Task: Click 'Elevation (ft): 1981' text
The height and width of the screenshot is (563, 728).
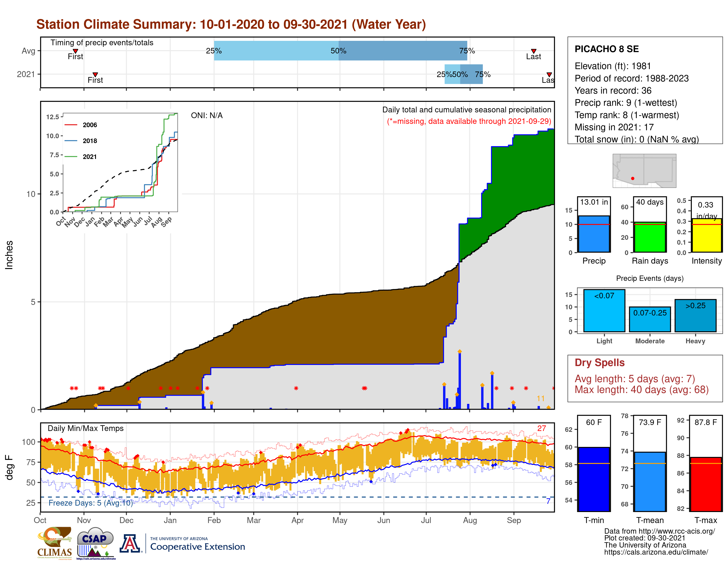Action: click(x=613, y=66)
